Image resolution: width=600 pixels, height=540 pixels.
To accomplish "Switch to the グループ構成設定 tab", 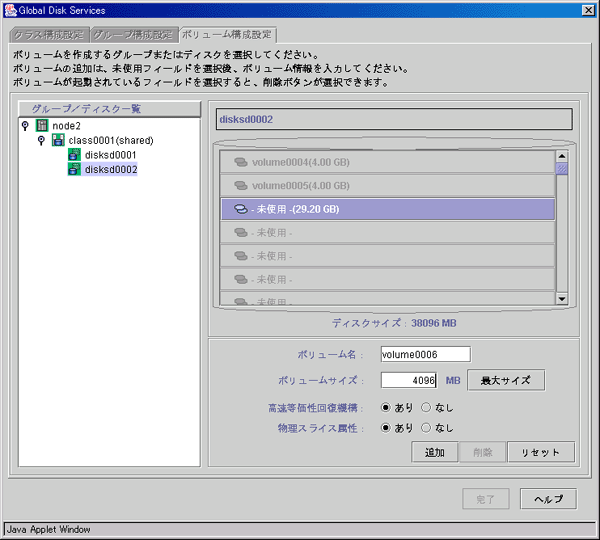I will [x=134, y=34].
